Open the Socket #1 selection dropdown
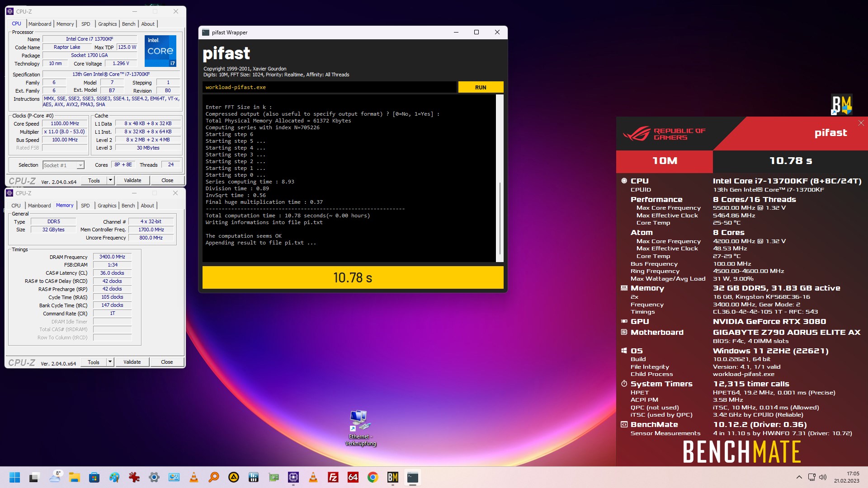 pos(63,165)
